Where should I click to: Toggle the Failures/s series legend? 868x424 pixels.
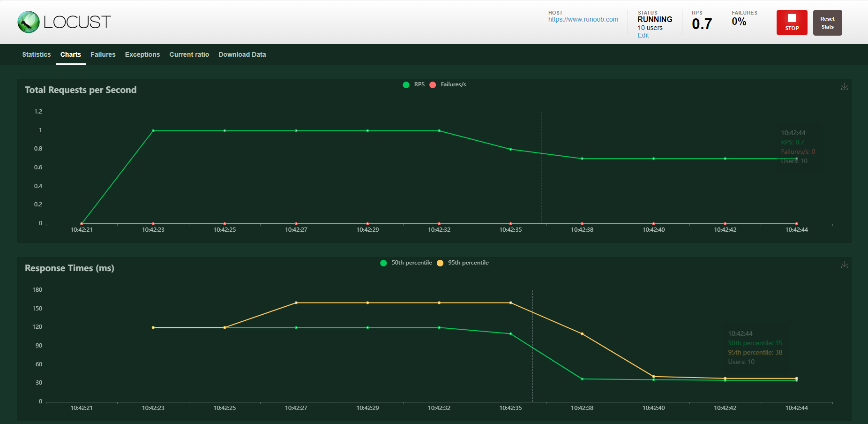click(448, 84)
